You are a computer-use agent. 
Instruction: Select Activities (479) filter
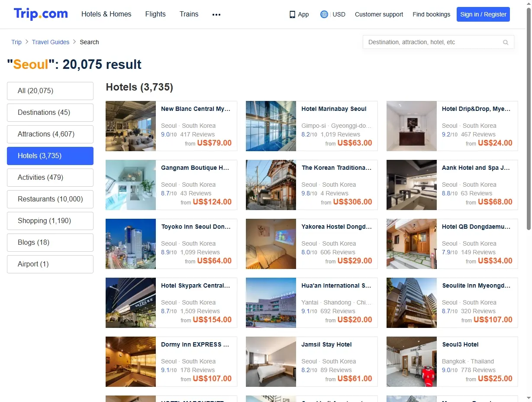[x=50, y=178]
